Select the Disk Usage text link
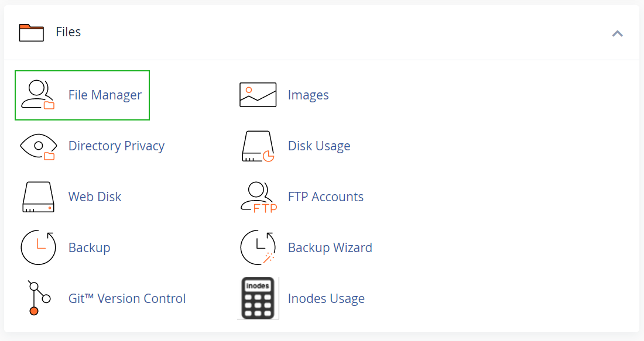Screen dimensions: 644x341 319,146
